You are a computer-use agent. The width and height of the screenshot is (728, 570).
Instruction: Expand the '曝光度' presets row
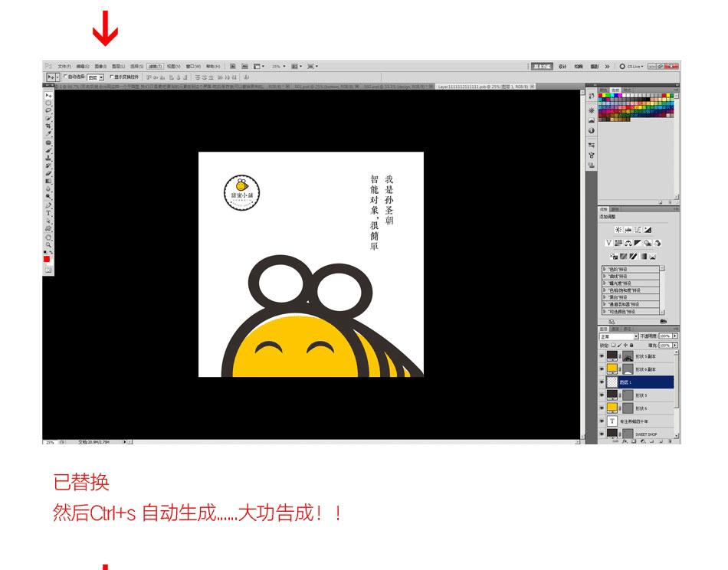tap(631, 283)
